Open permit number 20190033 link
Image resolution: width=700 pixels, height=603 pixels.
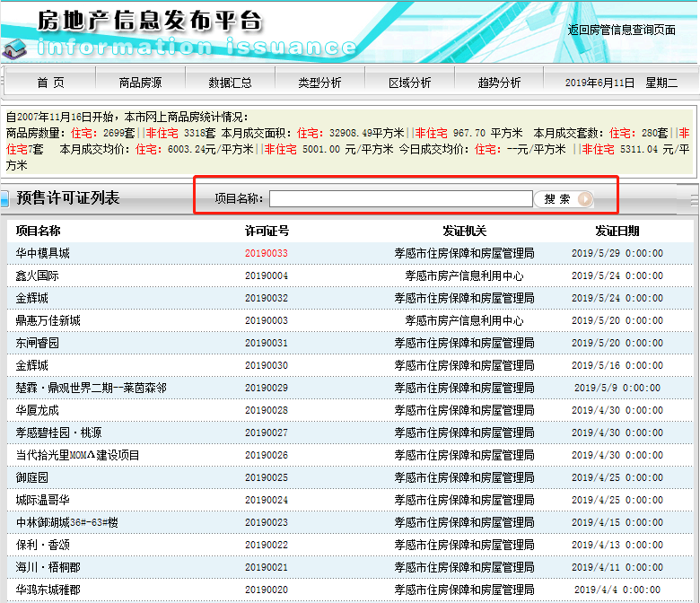coord(267,254)
